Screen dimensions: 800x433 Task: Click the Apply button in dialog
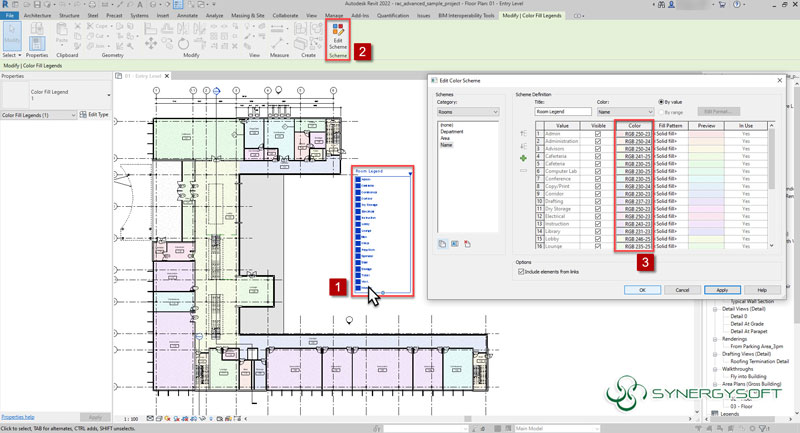[x=722, y=290]
